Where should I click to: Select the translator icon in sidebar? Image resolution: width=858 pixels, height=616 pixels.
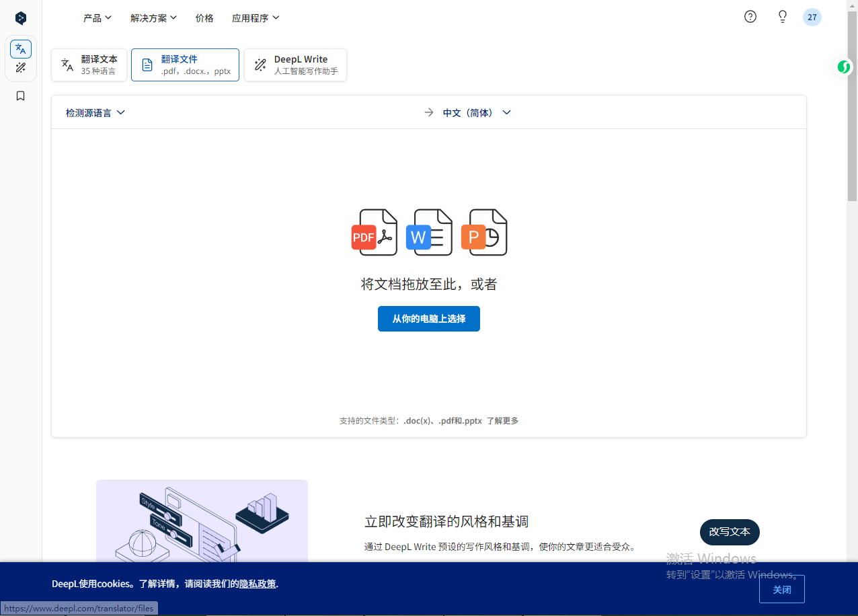point(21,49)
